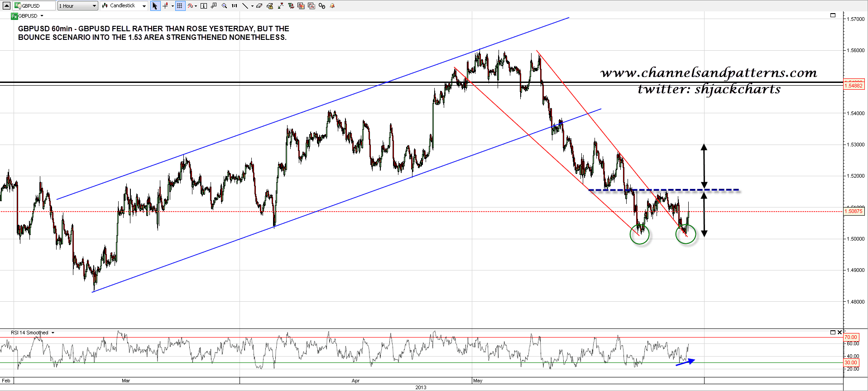Expand the GBPUSD chart label menu
The image size is (868, 391).
[x=42, y=16]
